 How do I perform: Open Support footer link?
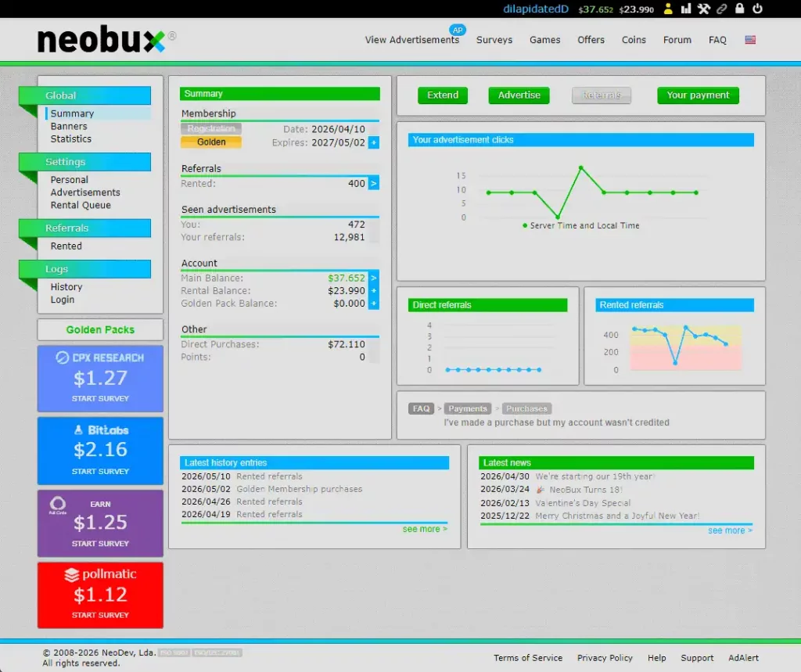pyautogui.click(x=697, y=658)
